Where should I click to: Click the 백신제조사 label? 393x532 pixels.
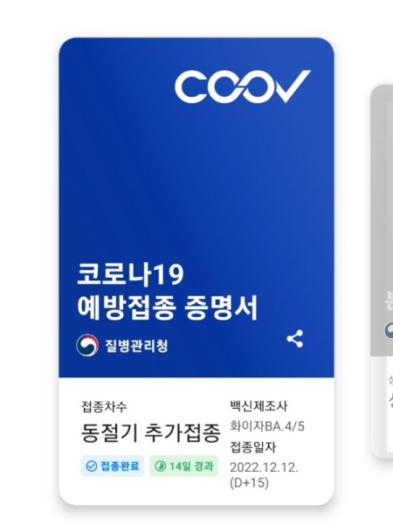[259, 406]
